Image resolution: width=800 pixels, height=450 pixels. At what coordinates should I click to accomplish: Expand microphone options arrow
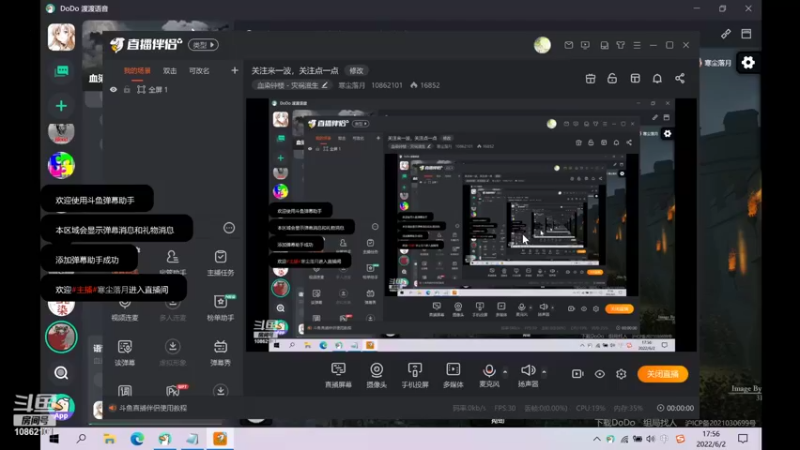[x=505, y=372]
